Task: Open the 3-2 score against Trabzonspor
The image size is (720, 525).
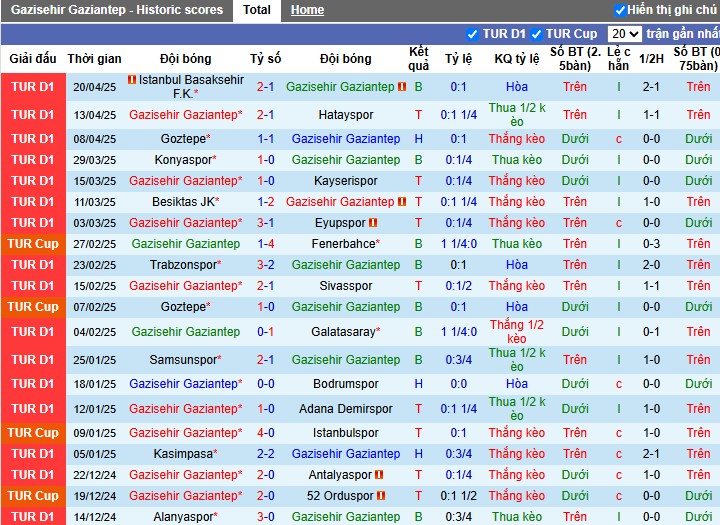Action: point(265,265)
